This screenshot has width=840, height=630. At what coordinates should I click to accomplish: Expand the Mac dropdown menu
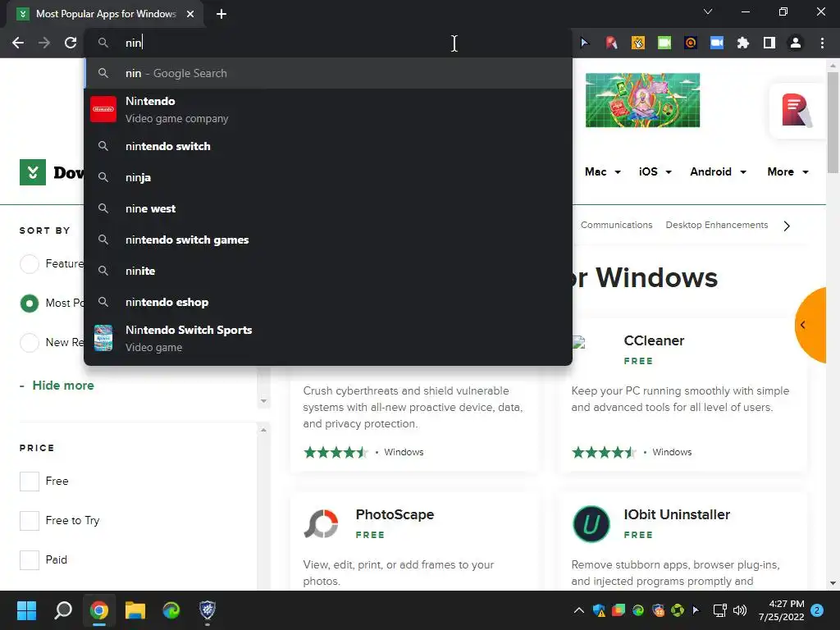603,172
